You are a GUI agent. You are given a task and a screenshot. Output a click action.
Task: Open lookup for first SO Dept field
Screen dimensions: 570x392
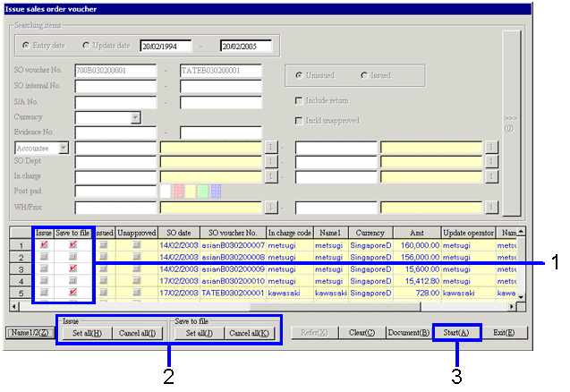point(271,161)
